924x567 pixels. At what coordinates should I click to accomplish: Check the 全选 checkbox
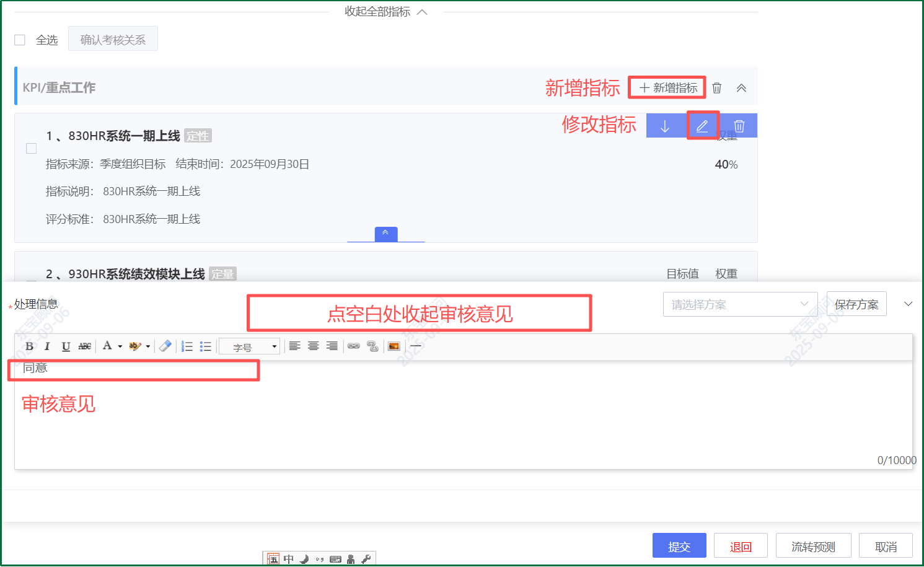coord(20,40)
